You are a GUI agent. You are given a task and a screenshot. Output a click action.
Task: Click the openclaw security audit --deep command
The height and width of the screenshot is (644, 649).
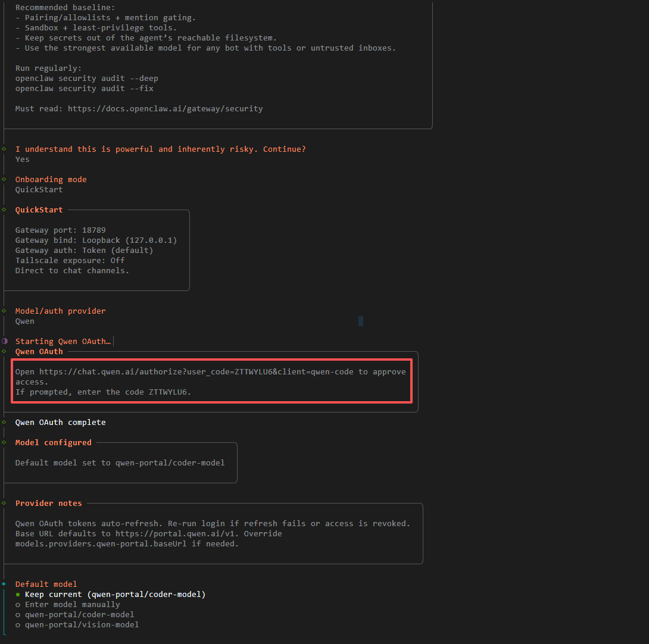86,78
